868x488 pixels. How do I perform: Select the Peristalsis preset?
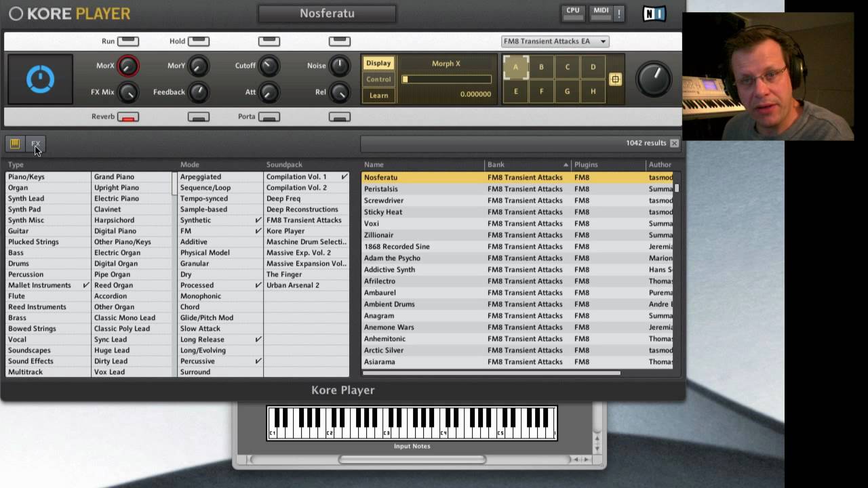517,189
